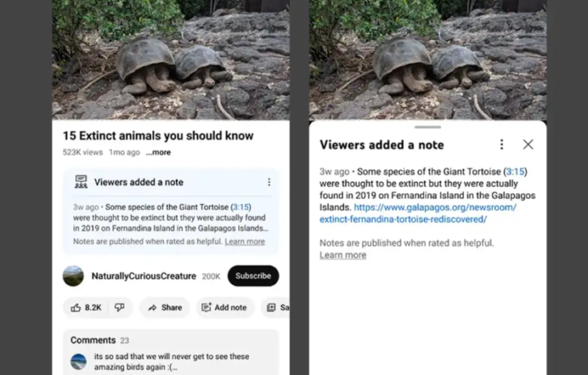The height and width of the screenshot is (375, 588).
Task: Expand the truncated note text in the collapsed card
Action: point(171,217)
